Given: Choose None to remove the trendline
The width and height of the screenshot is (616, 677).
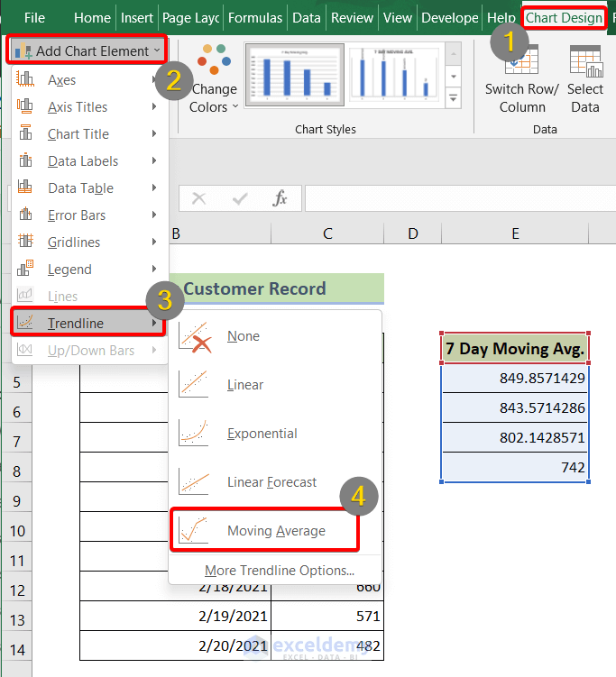Looking at the screenshot, I should point(244,336).
